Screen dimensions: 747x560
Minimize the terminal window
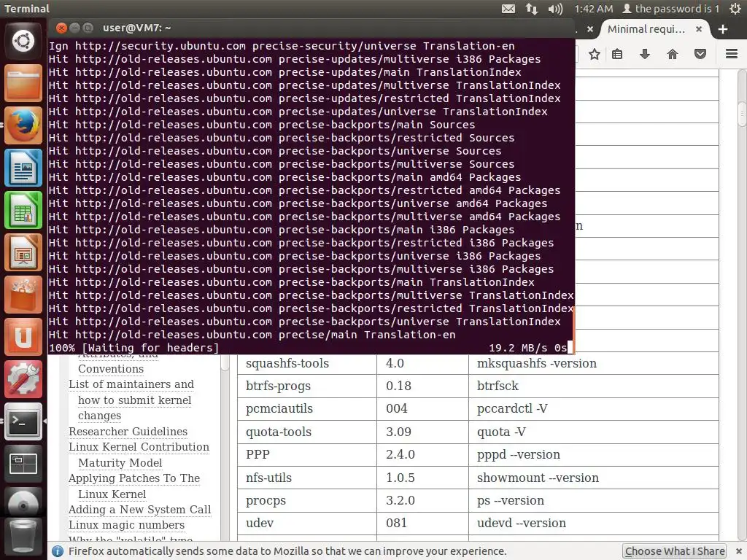75,28
